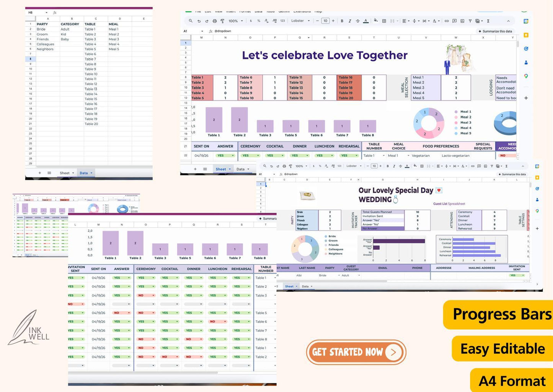Open text color picker in Our Lovely Special Day
The width and height of the screenshot is (553, 392).
pyautogui.click(x=407, y=166)
